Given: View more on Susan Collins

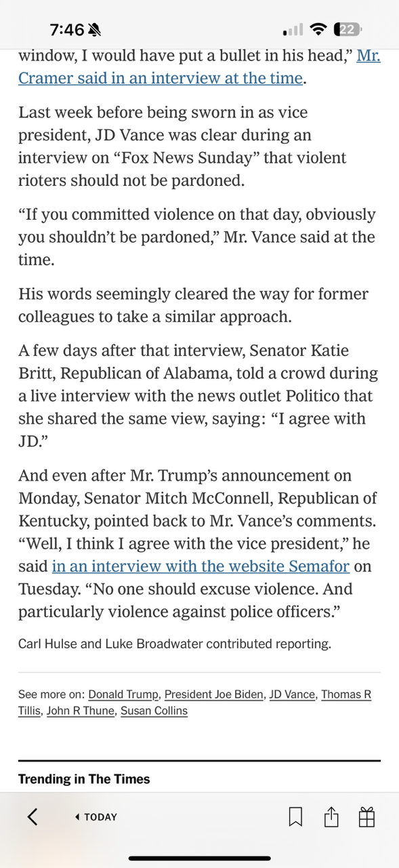Looking at the screenshot, I should [x=154, y=711].
